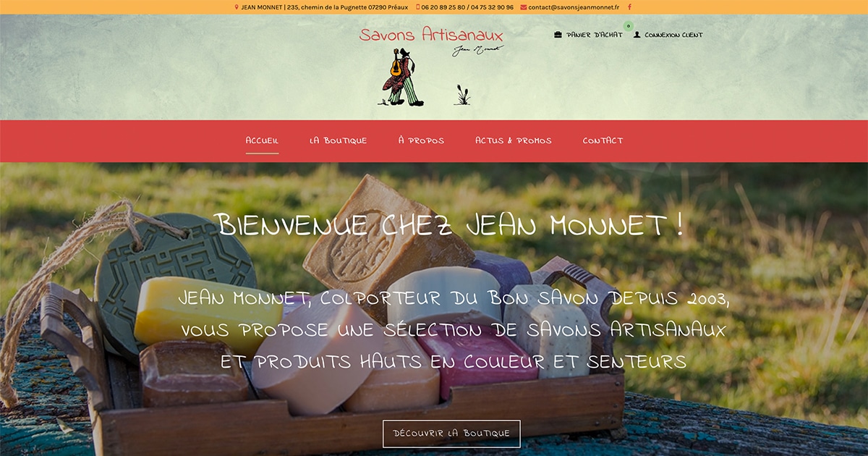The width and height of the screenshot is (868, 456).
Task: Click the guitar player logo figure
Action: (403, 77)
